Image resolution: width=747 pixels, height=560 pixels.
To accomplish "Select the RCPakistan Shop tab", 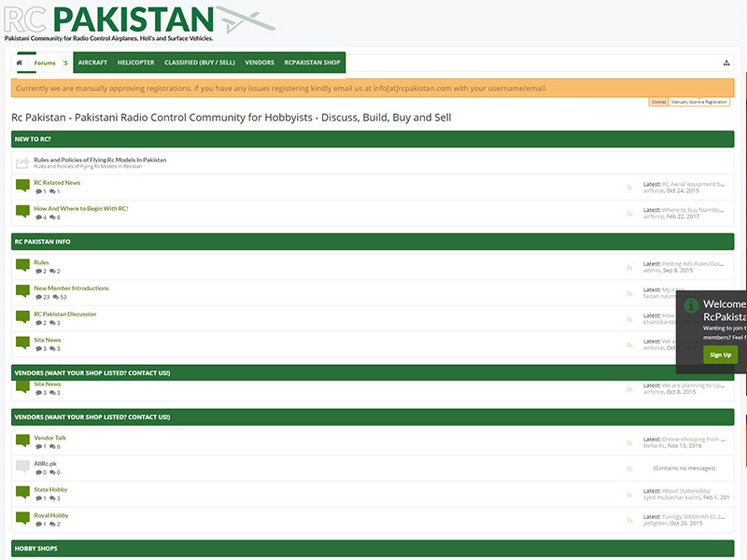I will click(312, 63).
